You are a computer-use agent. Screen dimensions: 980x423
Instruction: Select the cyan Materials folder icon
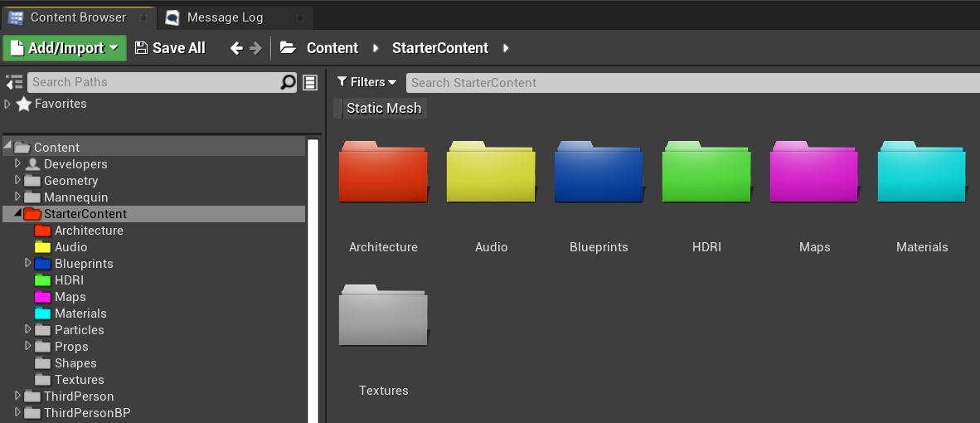(x=922, y=172)
